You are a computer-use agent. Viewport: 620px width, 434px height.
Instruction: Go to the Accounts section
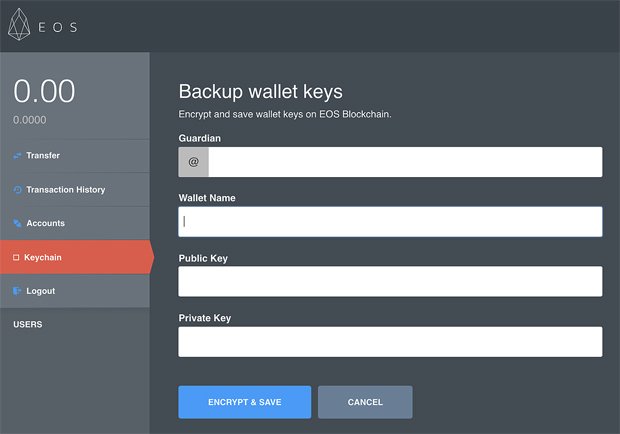[75, 223]
